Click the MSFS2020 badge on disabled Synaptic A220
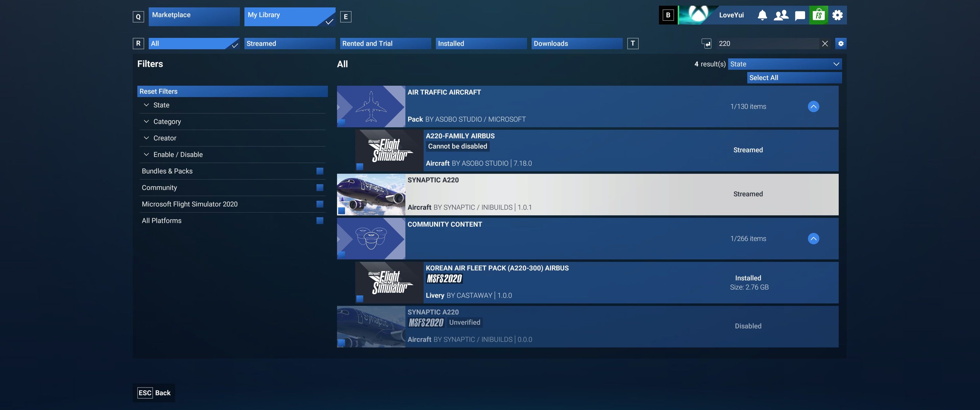 [x=426, y=323]
